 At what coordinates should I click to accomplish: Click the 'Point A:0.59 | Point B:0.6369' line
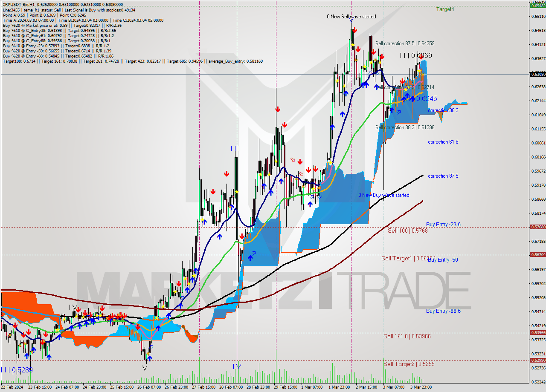(x=44, y=15)
